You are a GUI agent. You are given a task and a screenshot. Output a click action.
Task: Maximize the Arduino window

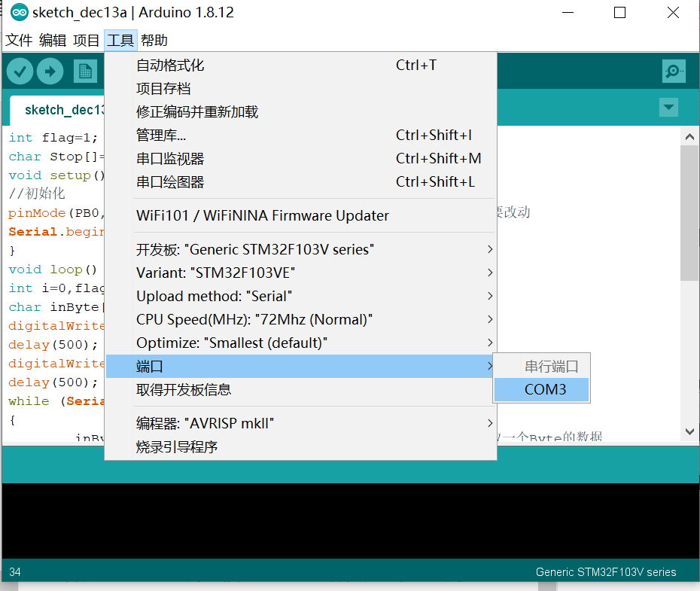619,13
